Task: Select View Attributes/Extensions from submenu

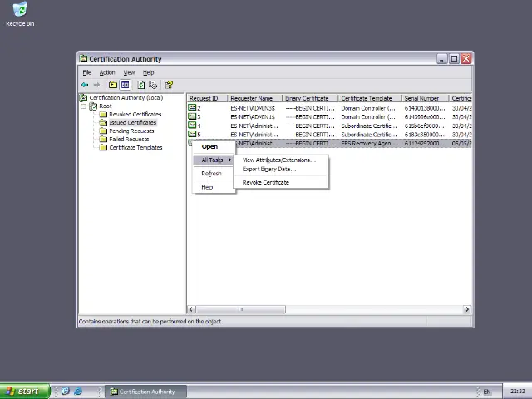Action: point(281,160)
